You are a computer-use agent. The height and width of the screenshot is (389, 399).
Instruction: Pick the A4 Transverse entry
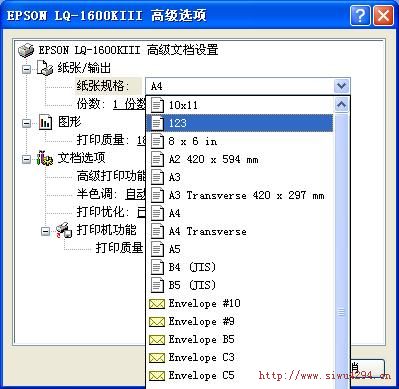[x=239, y=231]
